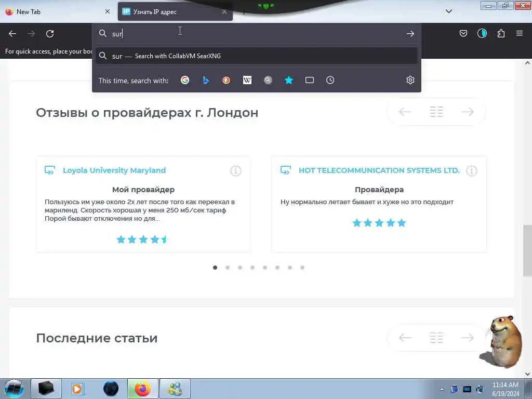Screen dimensions: 532x399
Task: Click the star rating on Loyola card
Action: click(142, 240)
